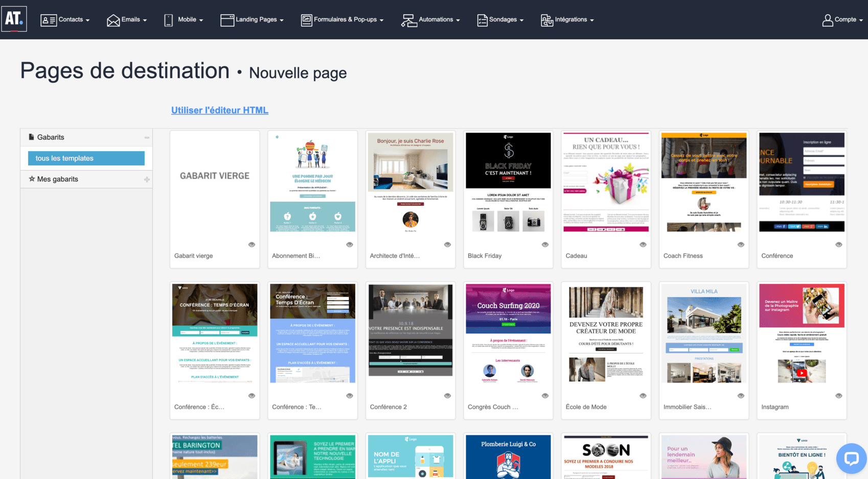Choose the Tel Barington hotel template
The height and width of the screenshot is (479, 868).
coord(215,457)
